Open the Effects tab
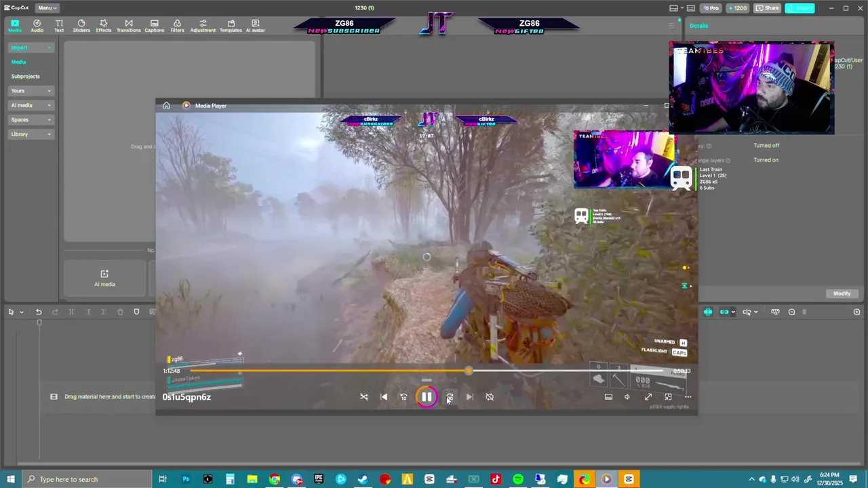 click(x=103, y=26)
